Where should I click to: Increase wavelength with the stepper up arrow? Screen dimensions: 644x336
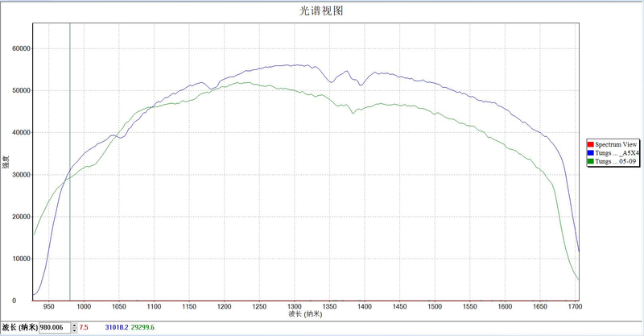coord(74,326)
